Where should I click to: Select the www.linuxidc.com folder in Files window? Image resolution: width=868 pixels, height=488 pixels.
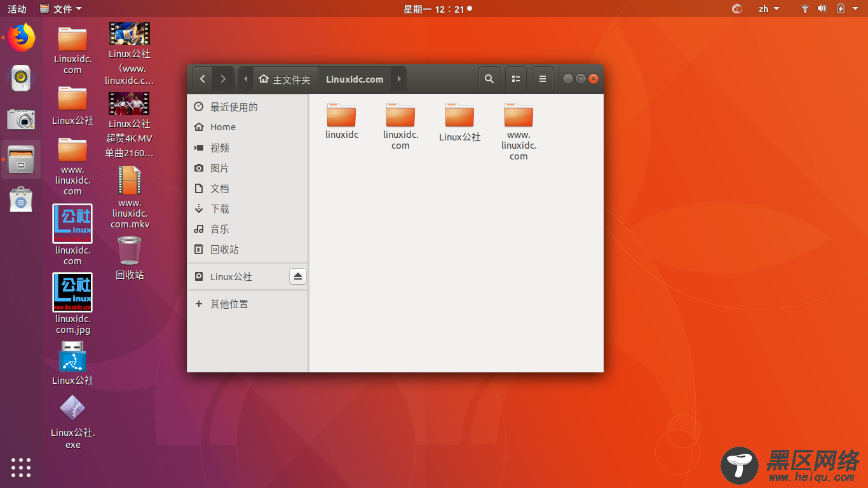pos(519,132)
